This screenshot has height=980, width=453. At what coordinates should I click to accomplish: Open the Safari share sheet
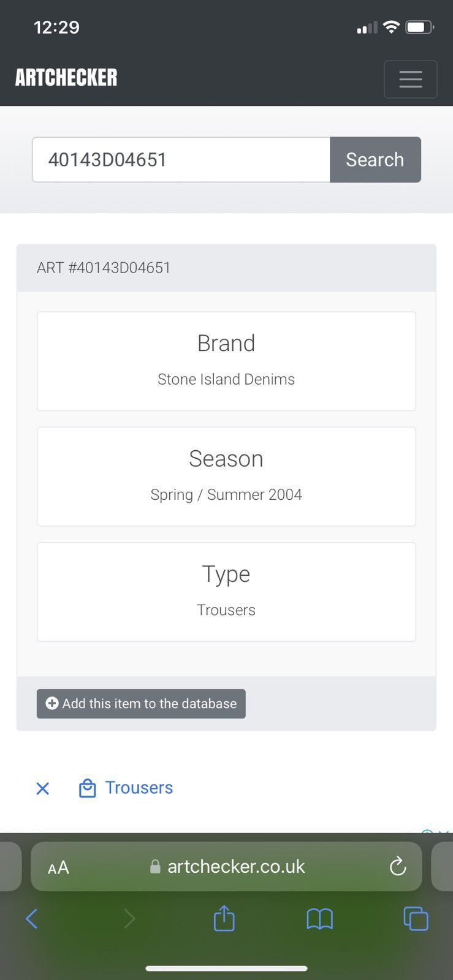coord(224,918)
